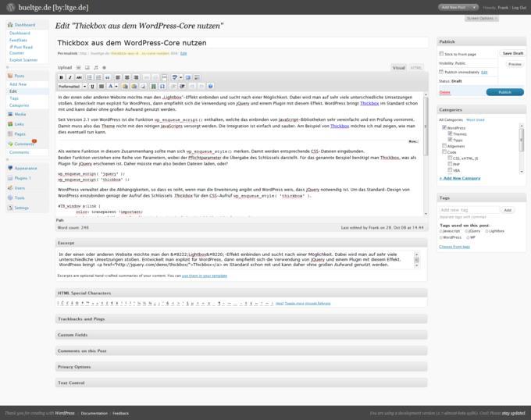This screenshot has width=531, height=420.
Task: Align text right in editor
Action: click(136, 77)
